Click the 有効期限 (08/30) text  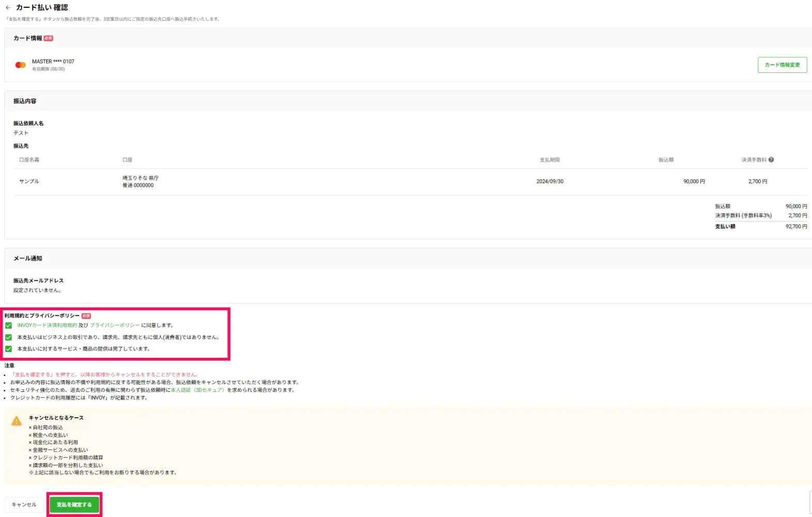(49, 69)
